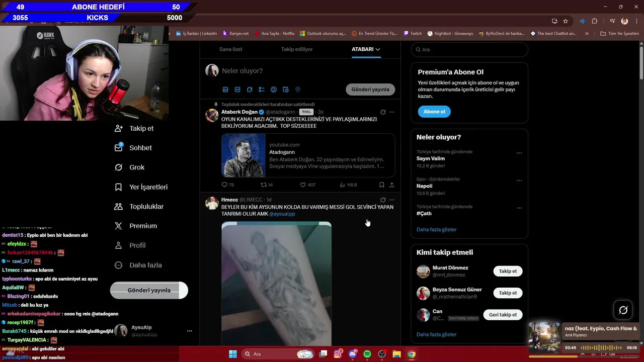Follow back Can with Geri takip et
644x362 pixels.
503,315
